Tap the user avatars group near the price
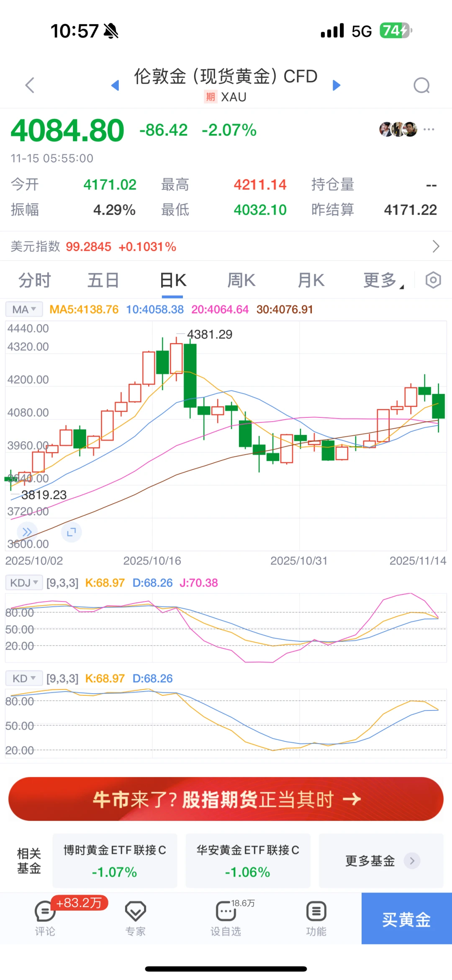 398,129
